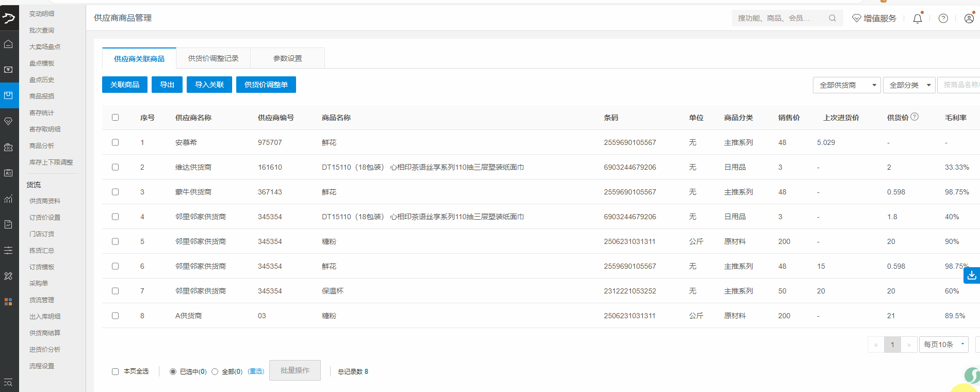Open the sliders settings icon in the left rail
This screenshot has height=392, width=980.
(x=8, y=250)
